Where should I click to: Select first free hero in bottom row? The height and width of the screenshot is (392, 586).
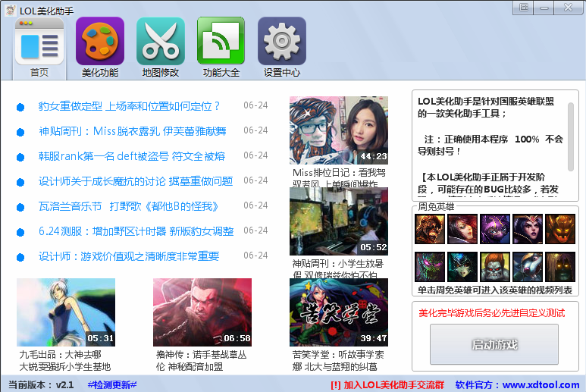point(430,266)
